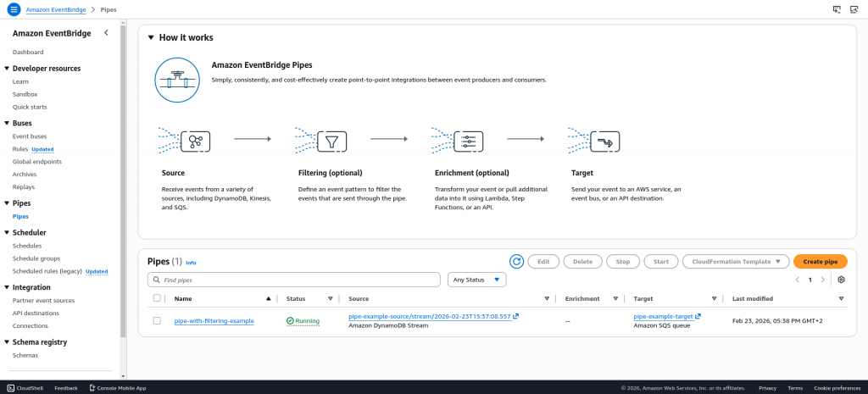Select the pipe-with-filtering-example row checkbox
Screen dimensions: 868x394
[157, 321]
